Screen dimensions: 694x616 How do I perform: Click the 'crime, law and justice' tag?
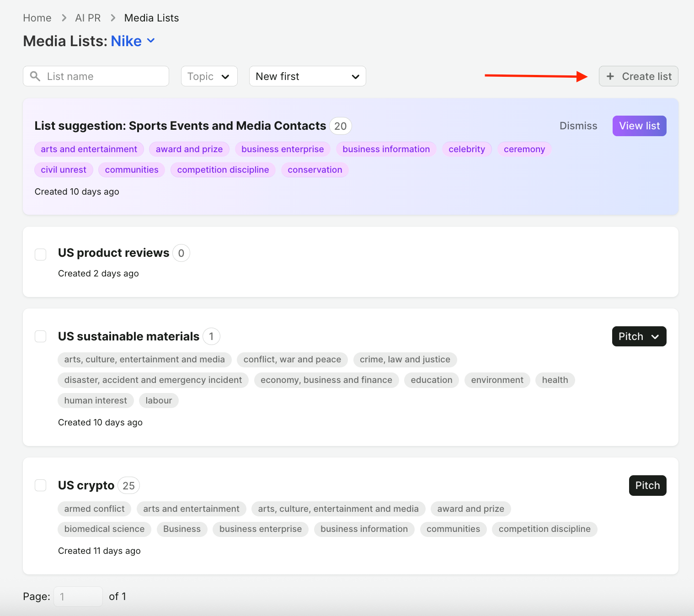405,359
